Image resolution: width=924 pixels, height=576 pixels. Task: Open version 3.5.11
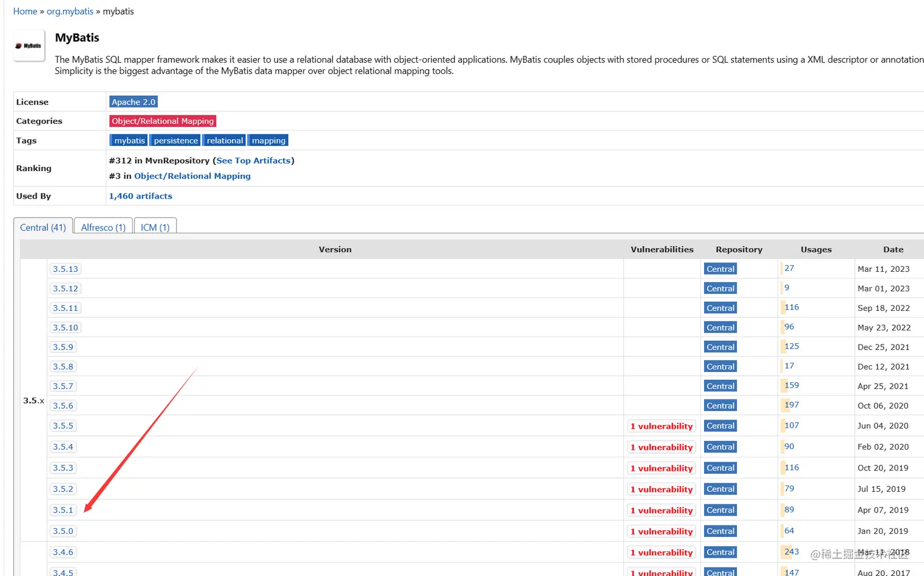point(65,308)
